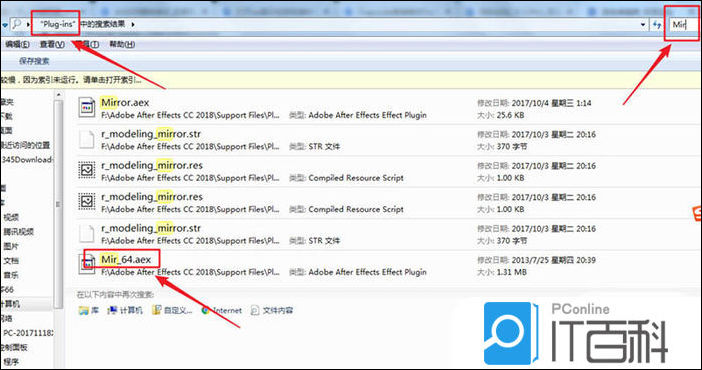Open 控制面板 (Control Panel) in sidebar
The image size is (702, 370).
[x=14, y=347]
